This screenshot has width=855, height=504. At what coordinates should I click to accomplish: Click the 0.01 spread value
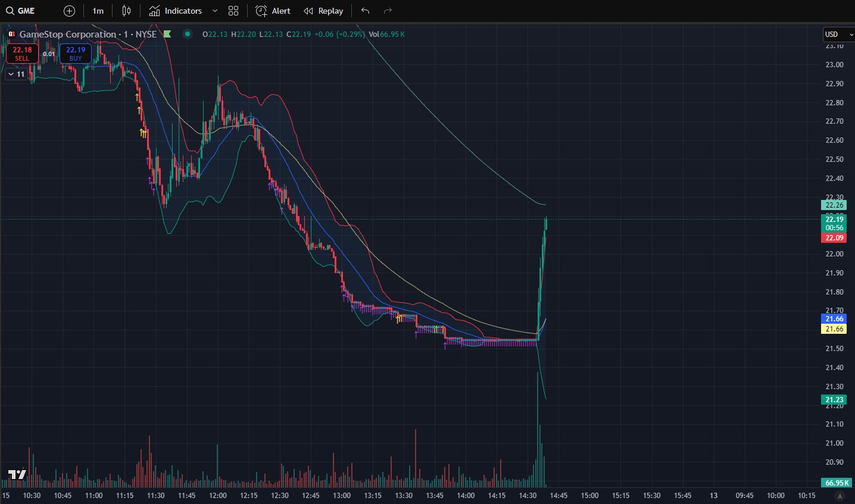(49, 54)
